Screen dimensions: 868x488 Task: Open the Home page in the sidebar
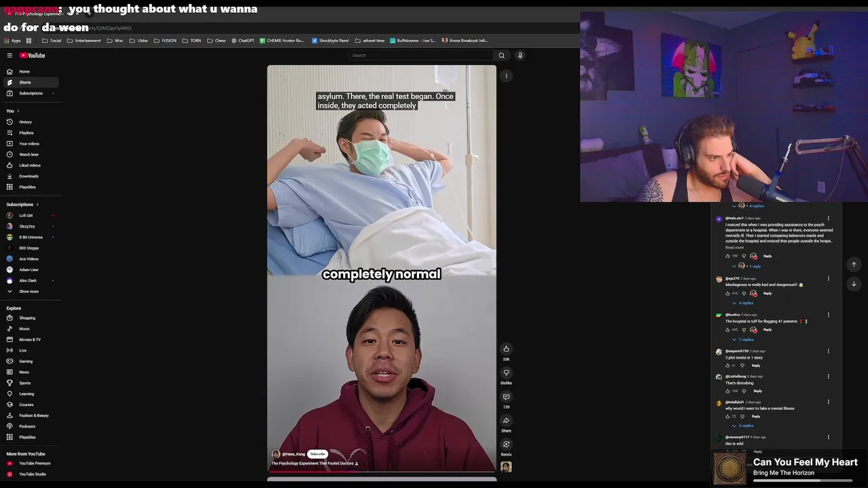point(30,72)
